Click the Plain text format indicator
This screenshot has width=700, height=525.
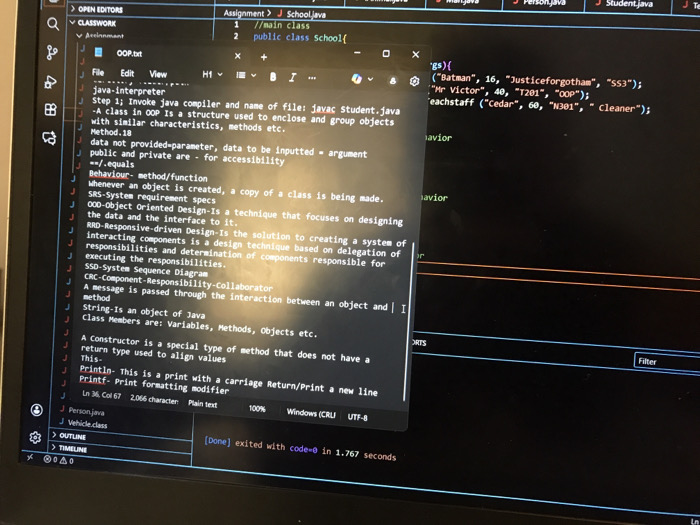(x=203, y=404)
